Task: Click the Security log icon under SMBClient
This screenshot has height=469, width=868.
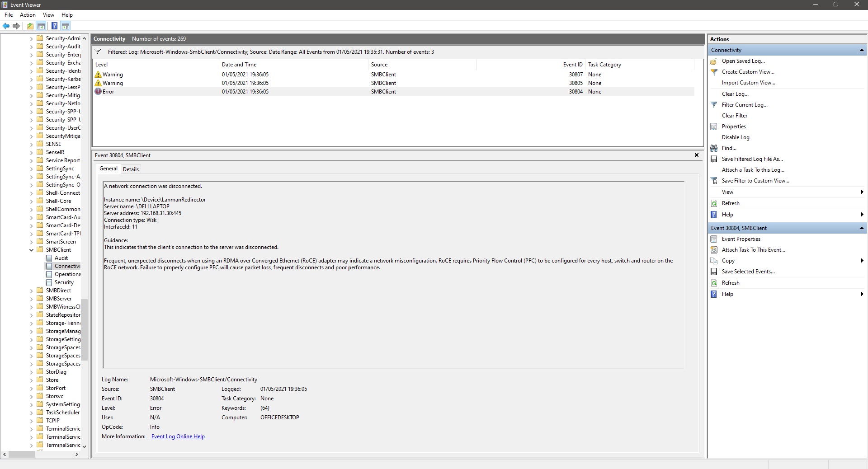Action: [x=49, y=282]
